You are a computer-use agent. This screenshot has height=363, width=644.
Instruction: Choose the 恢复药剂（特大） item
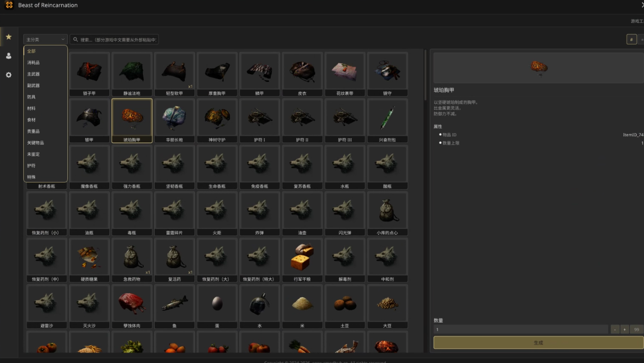(x=260, y=260)
